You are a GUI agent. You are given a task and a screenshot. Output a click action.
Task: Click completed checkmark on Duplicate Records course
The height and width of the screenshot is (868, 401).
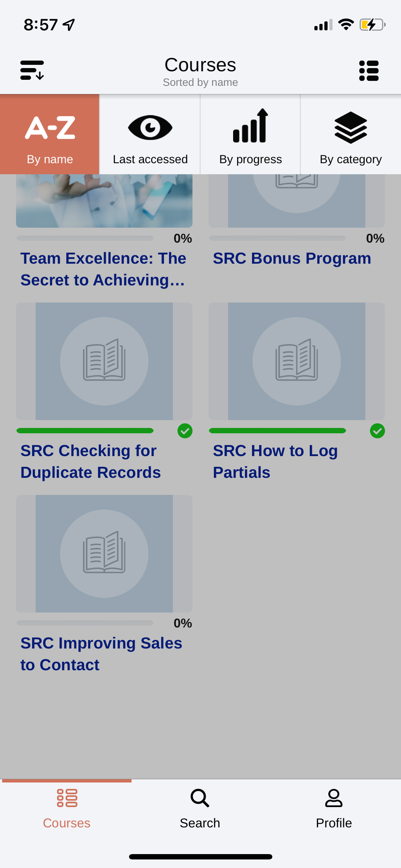pyautogui.click(x=185, y=431)
